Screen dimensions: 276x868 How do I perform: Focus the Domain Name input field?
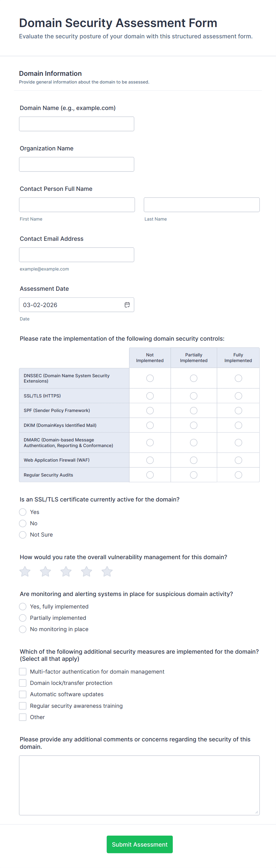[x=77, y=124]
